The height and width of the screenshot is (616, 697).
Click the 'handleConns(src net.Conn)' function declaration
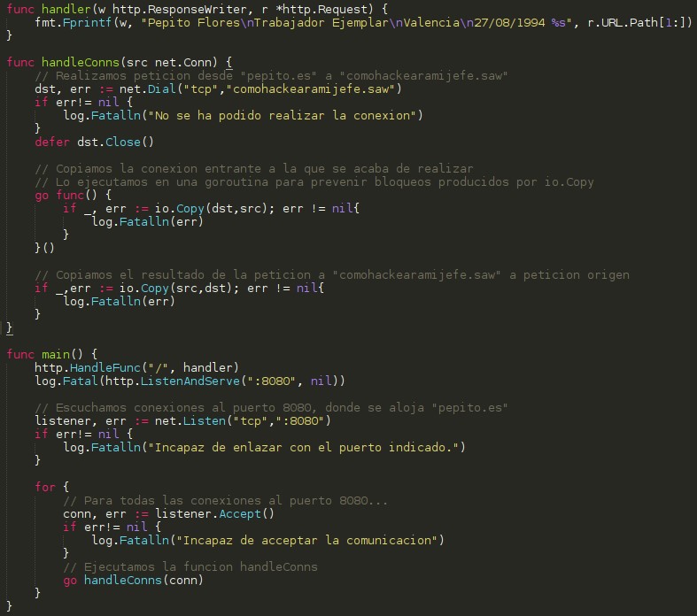(130, 62)
